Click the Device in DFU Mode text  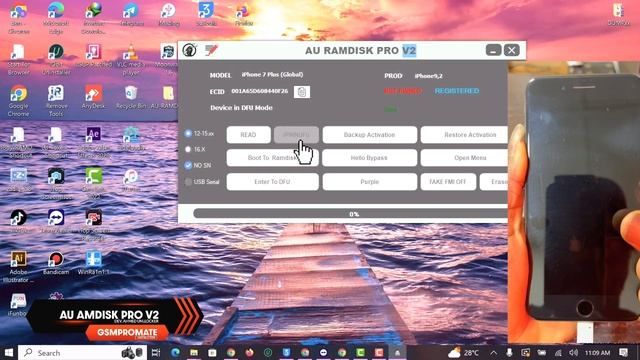(241, 108)
